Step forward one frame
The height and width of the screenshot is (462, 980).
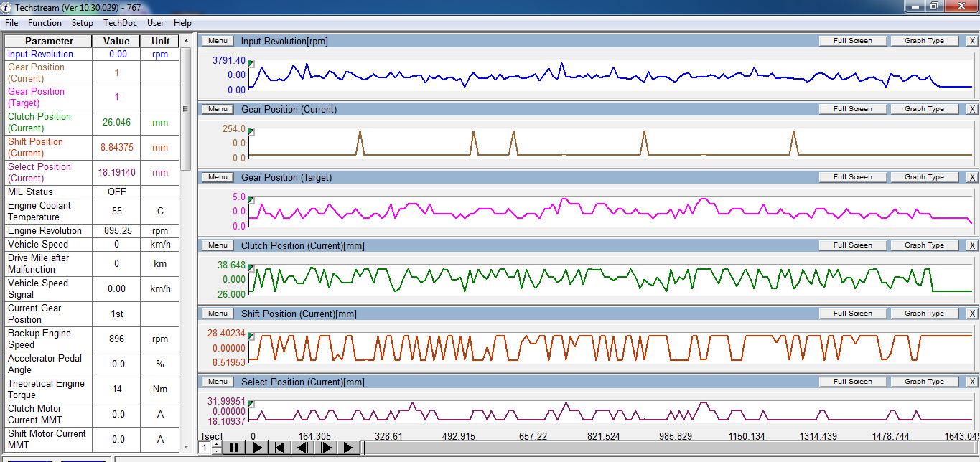(326, 448)
